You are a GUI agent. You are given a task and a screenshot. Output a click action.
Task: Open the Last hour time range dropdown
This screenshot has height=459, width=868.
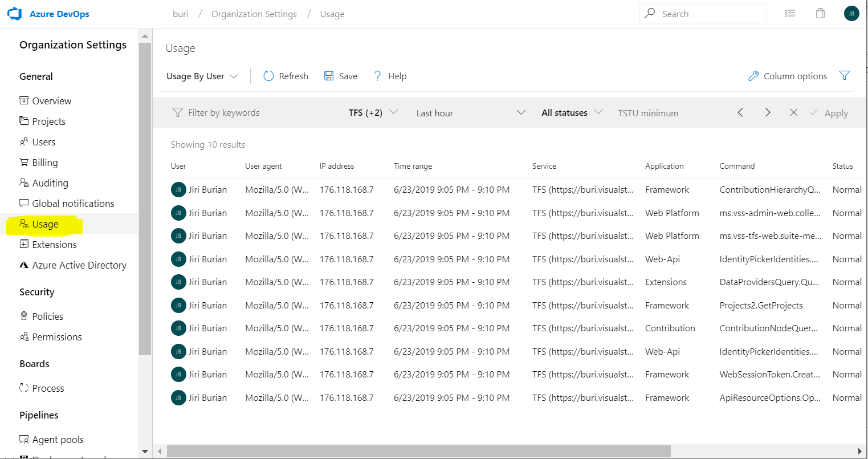pos(471,113)
